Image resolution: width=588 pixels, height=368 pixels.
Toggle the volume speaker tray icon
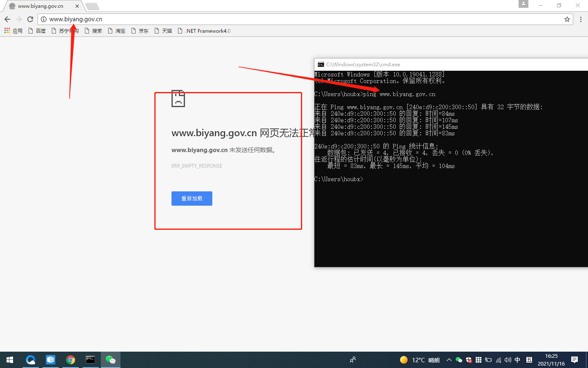click(x=508, y=360)
